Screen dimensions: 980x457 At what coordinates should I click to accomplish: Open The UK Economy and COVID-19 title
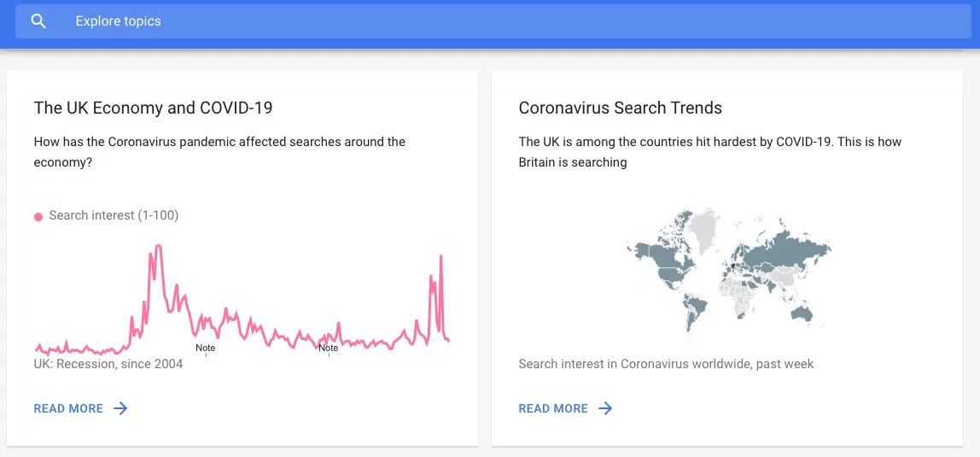click(x=153, y=108)
